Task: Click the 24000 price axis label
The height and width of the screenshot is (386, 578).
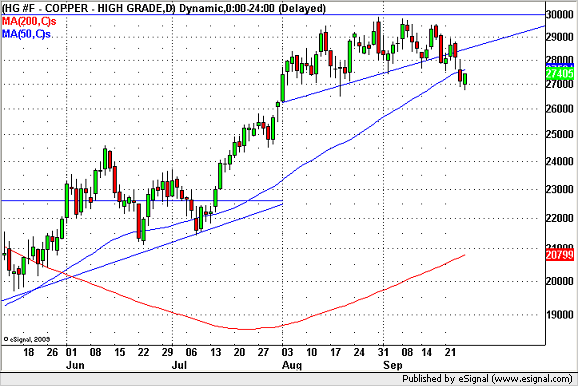Action: pos(560,161)
